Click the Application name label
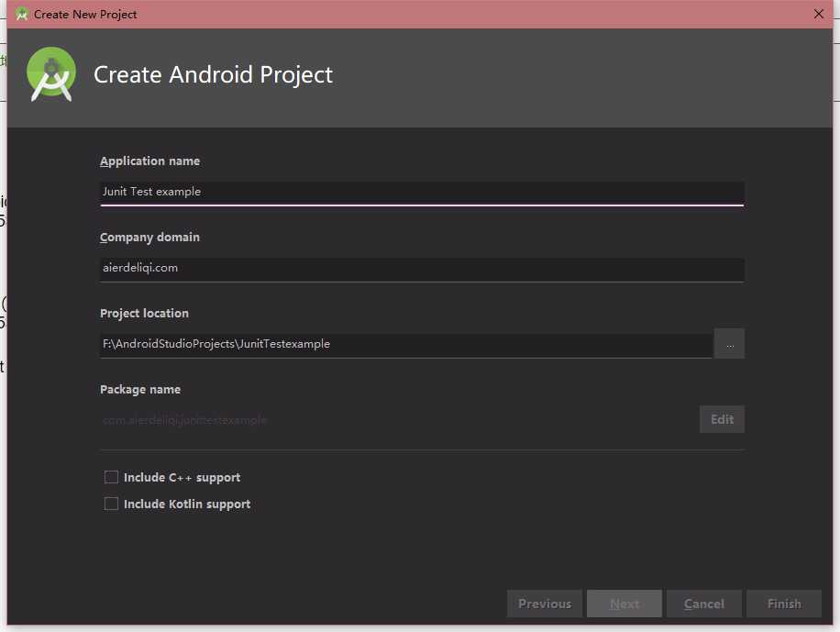The height and width of the screenshot is (632, 840). coord(150,161)
